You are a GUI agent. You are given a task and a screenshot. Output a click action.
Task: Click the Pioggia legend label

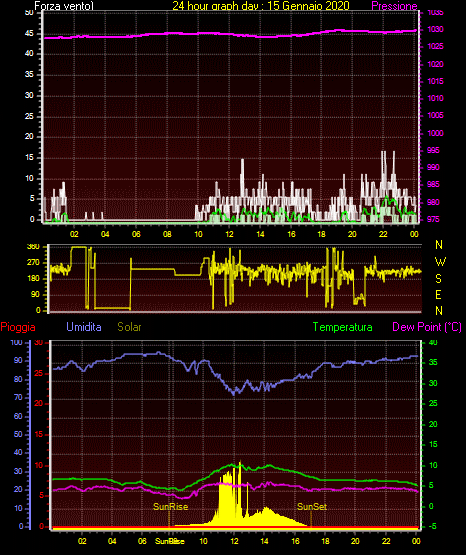[18, 327]
